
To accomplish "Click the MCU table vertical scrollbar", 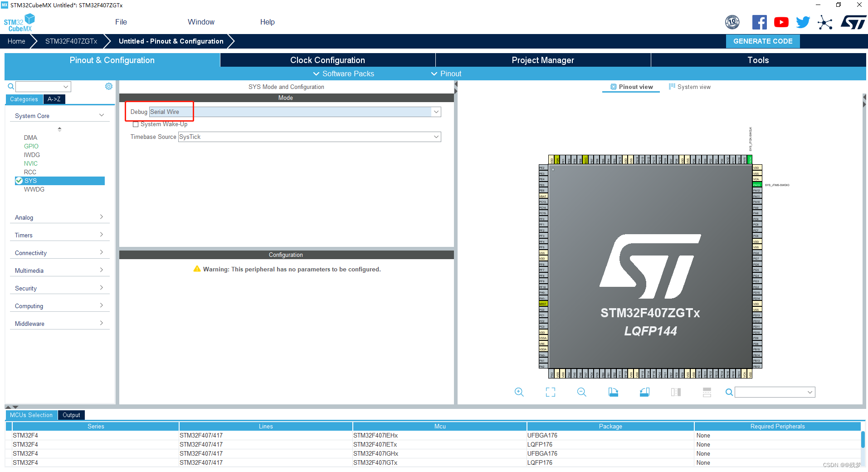I will (863, 440).
